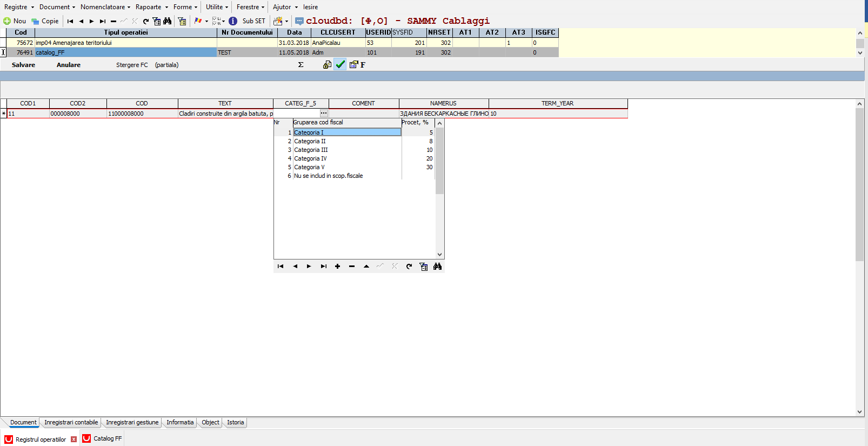Click the Salvare button
Viewport: 868px width, 446px height.
click(x=23, y=65)
